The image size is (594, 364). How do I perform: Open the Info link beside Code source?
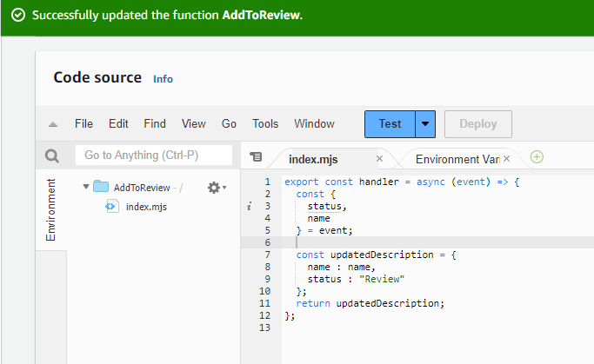(163, 79)
